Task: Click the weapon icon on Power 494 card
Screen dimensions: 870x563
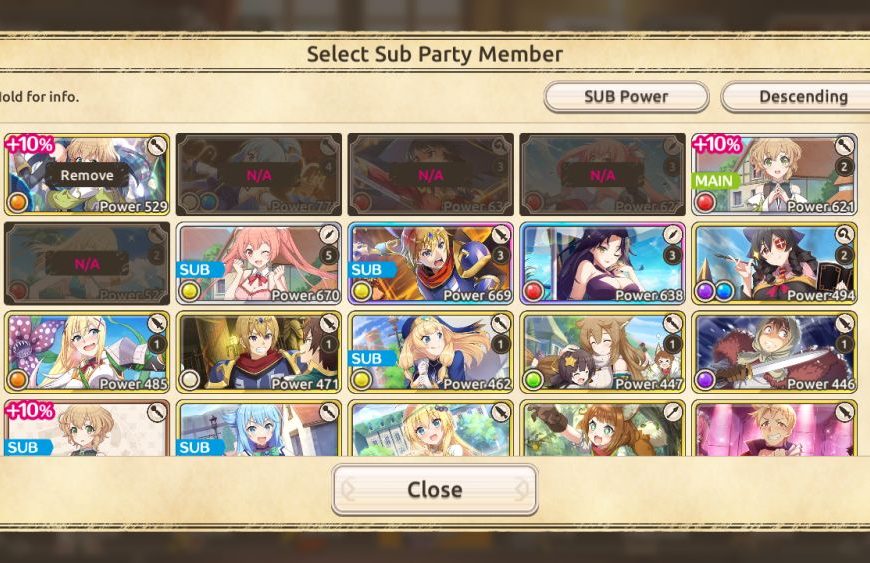Action: pyautogui.click(x=844, y=235)
